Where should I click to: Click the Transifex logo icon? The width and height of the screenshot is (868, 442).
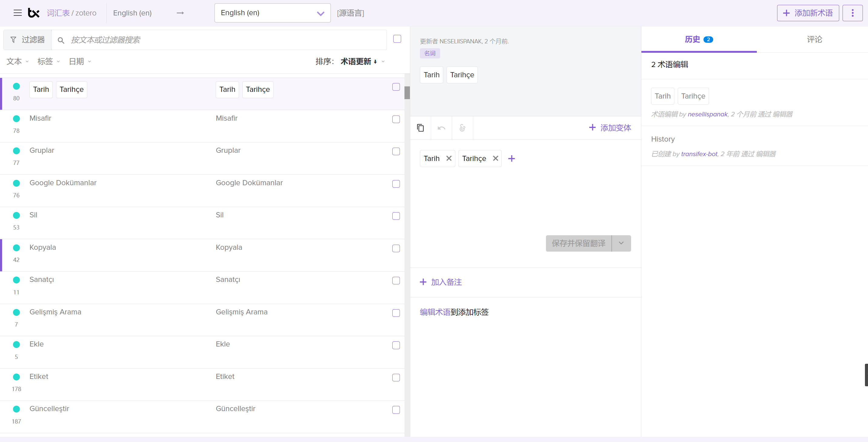coord(34,13)
